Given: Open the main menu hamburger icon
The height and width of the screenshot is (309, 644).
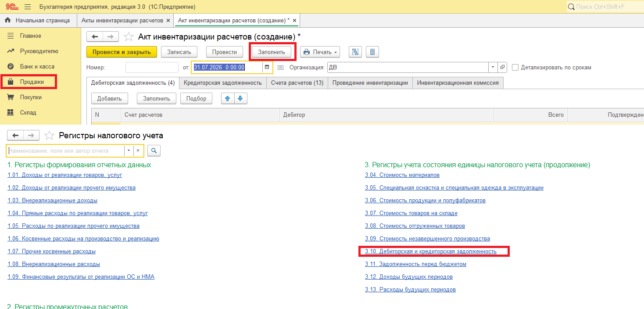Looking at the screenshot, I should pos(28,7).
